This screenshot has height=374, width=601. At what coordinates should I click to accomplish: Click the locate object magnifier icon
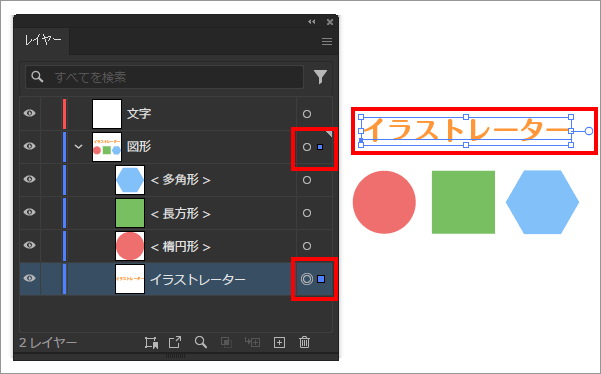click(201, 342)
